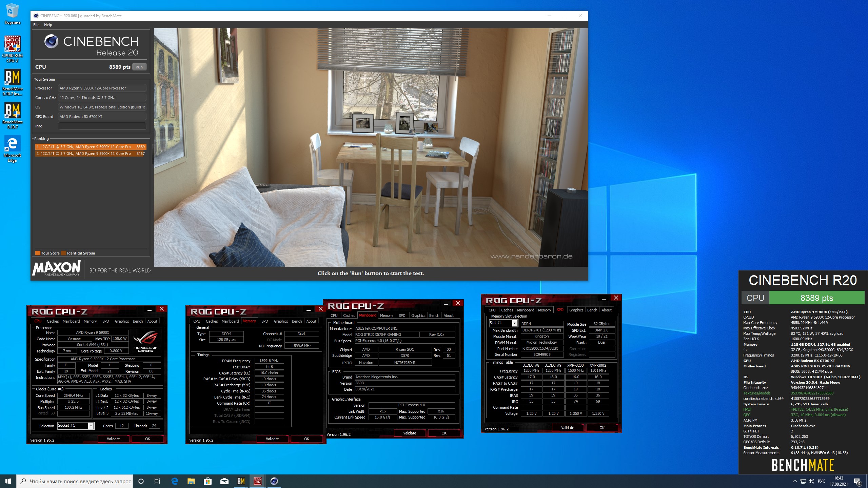Open the Help menu in Cinebench
Screen dimensions: 868x488
pyautogui.click(x=48, y=25)
